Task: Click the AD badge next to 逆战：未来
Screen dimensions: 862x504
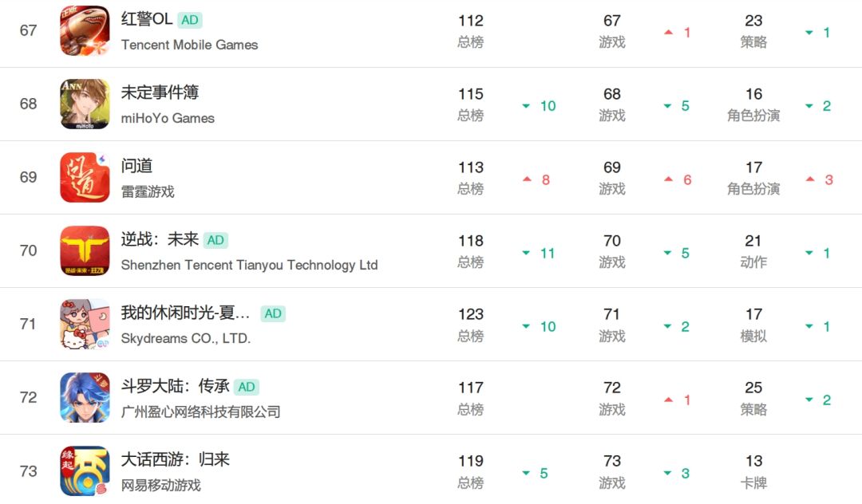Action: 215,240
